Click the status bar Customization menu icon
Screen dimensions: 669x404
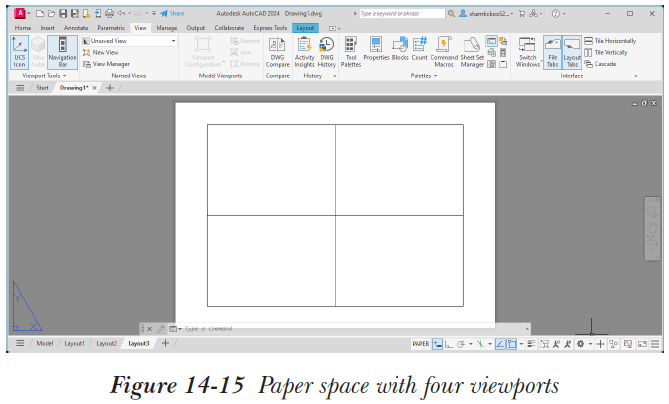click(655, 344)
